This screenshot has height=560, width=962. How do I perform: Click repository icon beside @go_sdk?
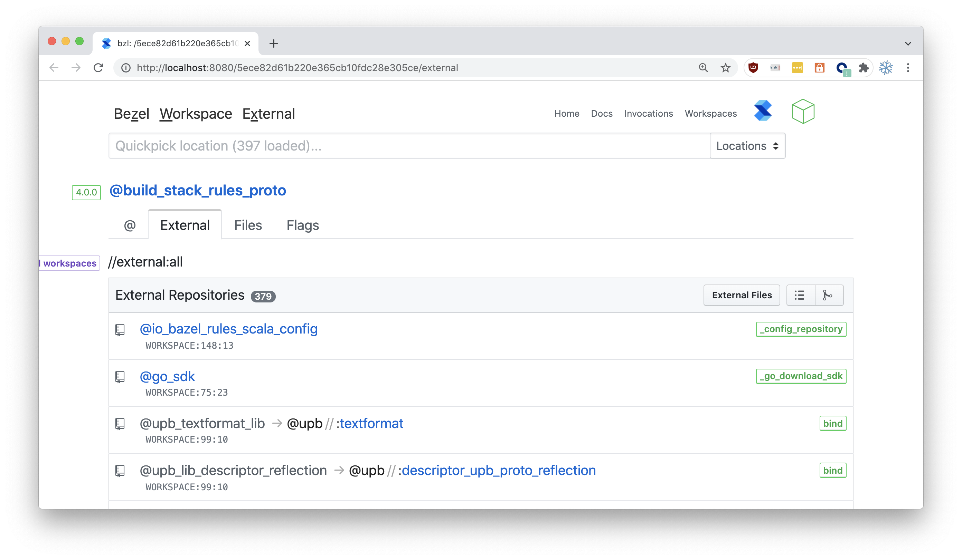[120, 377]
